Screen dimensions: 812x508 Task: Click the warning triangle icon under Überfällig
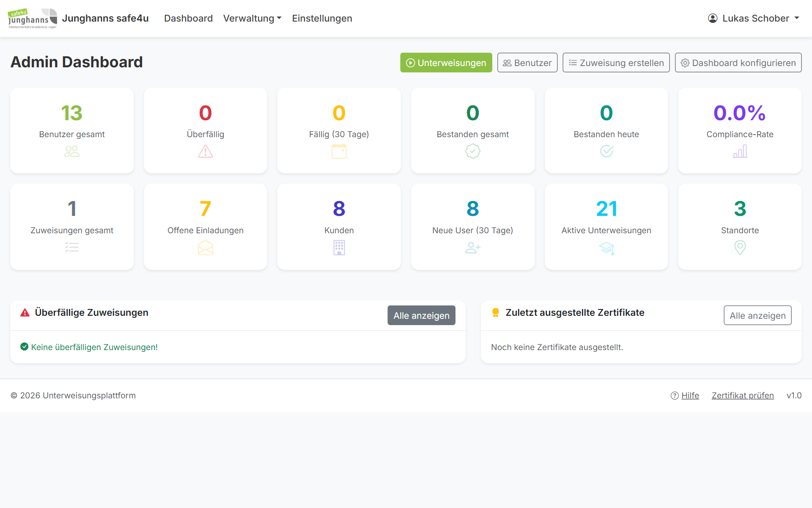click(x=206, y=151)
